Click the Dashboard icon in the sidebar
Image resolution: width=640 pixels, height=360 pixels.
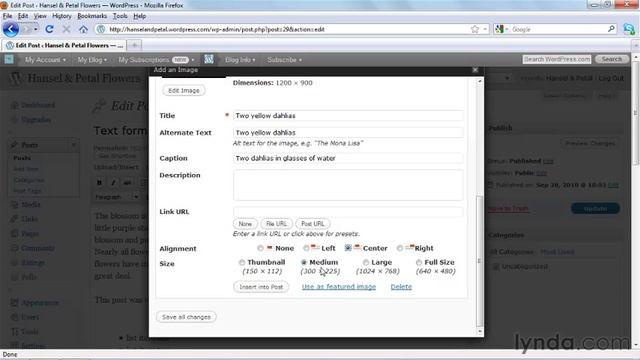pos(14,105)
